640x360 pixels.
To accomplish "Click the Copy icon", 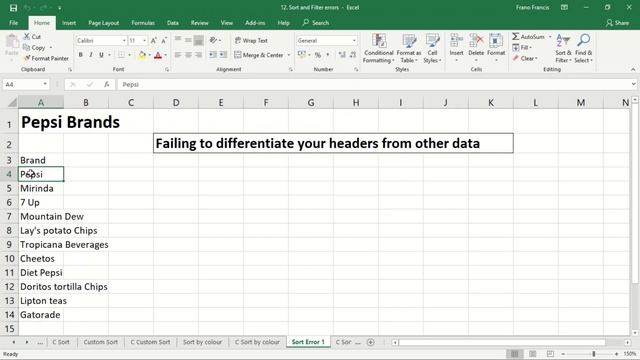I will (x=27, y=47).
